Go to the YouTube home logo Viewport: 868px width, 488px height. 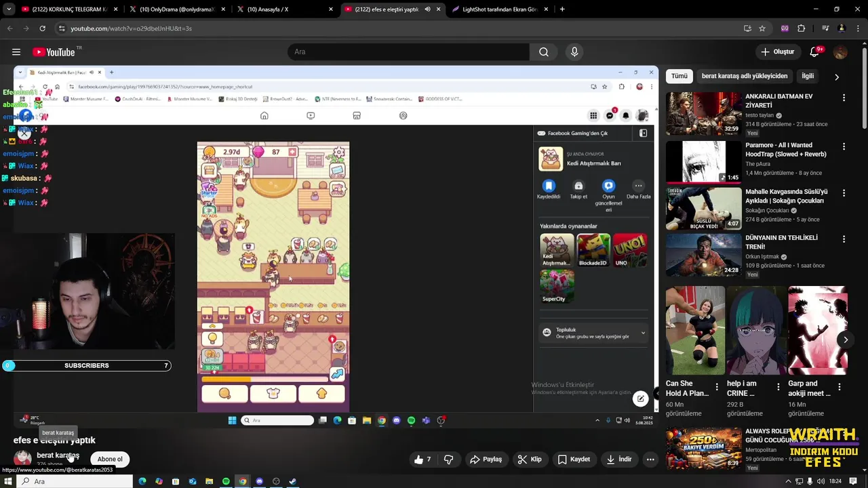click(54, 52)
